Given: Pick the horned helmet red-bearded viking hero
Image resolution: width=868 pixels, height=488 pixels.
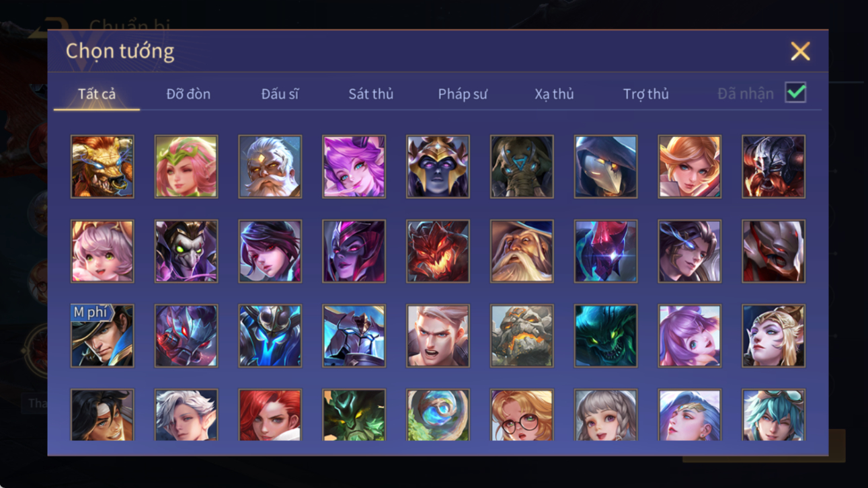Looking at the screenshot, I should [x=773, y=167].
